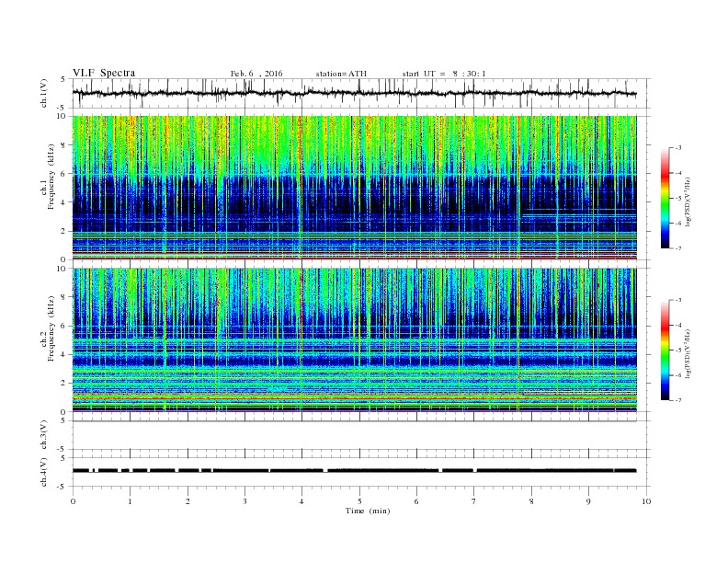Click inside the ch.2 frequency spectrogram
Viewport: 728px width, 563px height.
pos(354,340)
